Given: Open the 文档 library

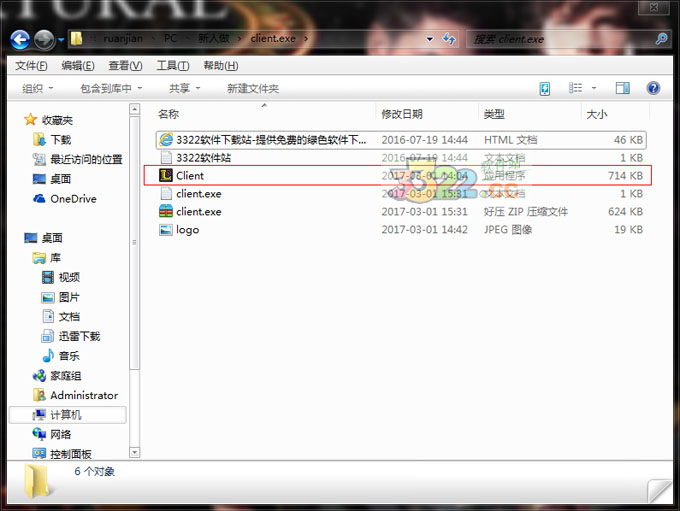Looking at the screenshot, I should (61, 316).
